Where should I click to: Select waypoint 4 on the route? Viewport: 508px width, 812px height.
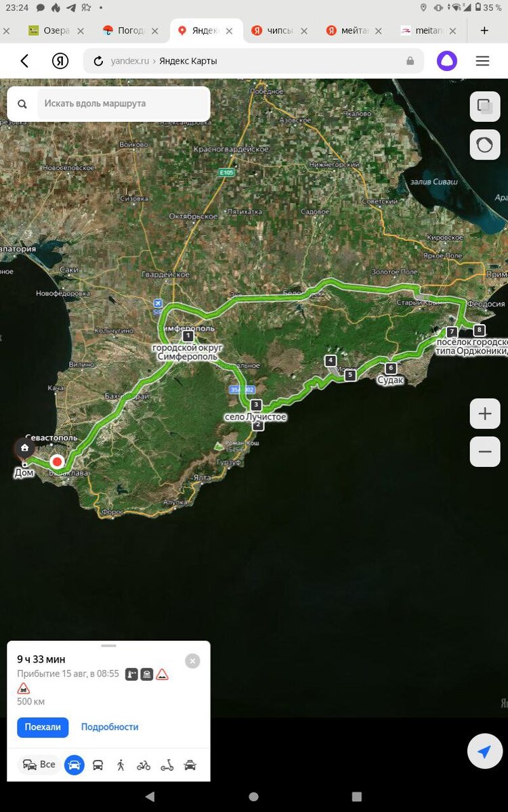click(331, 361)
